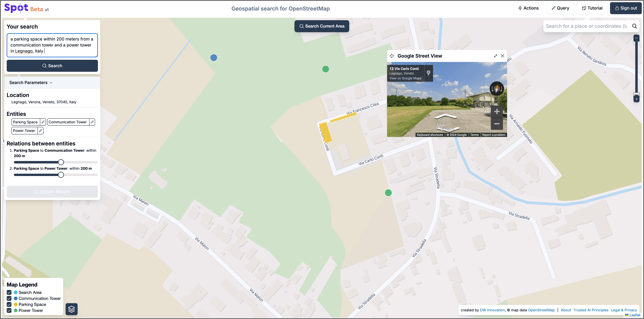The image size is (644, 319).
Task: Click the map zoom slider handle
Action: point(636,94)
